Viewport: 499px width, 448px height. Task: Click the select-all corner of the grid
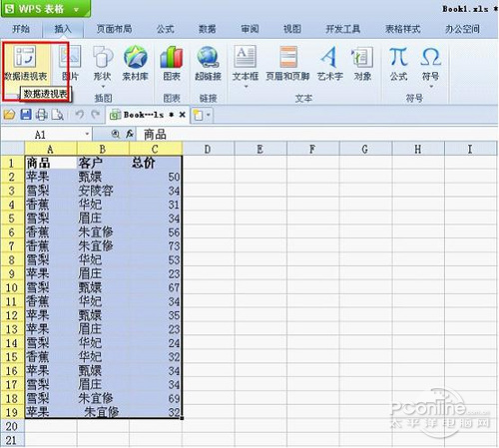[12, 149]
